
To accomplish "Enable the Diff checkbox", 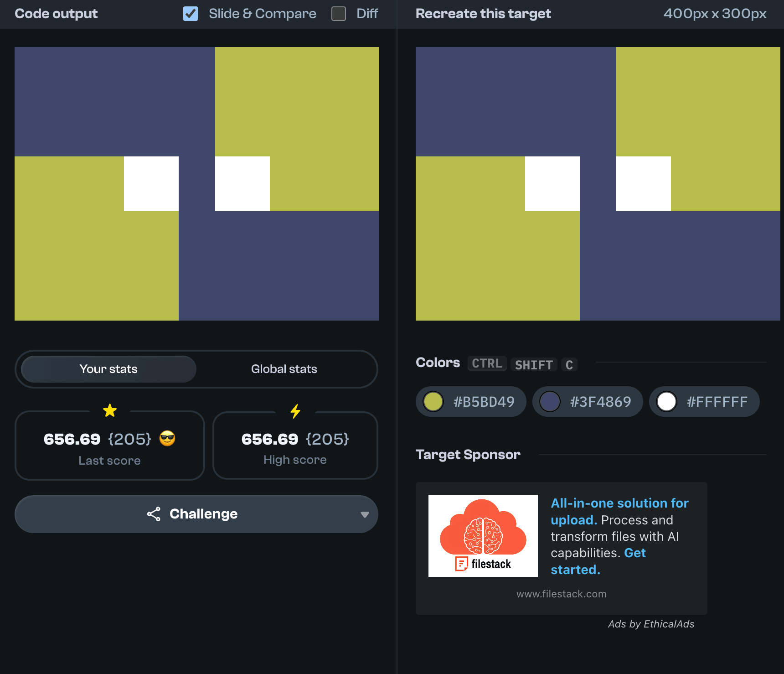I will pyautogui.click(x=339, y=14).
